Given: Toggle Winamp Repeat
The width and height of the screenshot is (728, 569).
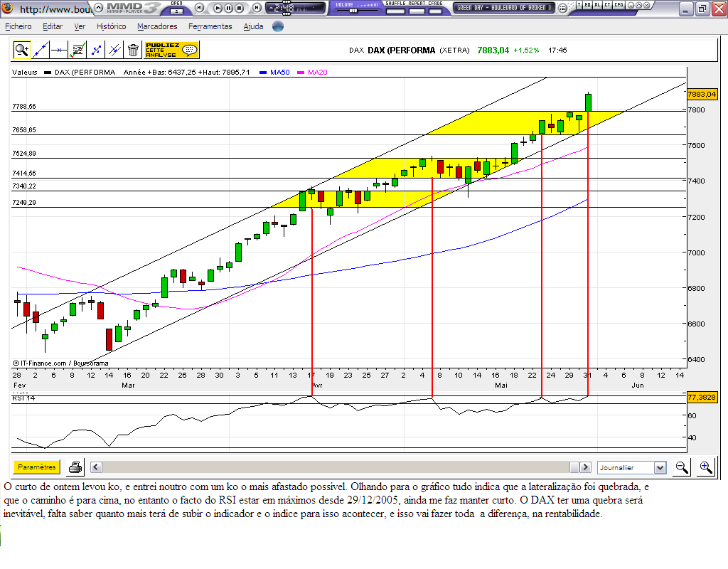Looking at the screenshot, I should (417, 10).
